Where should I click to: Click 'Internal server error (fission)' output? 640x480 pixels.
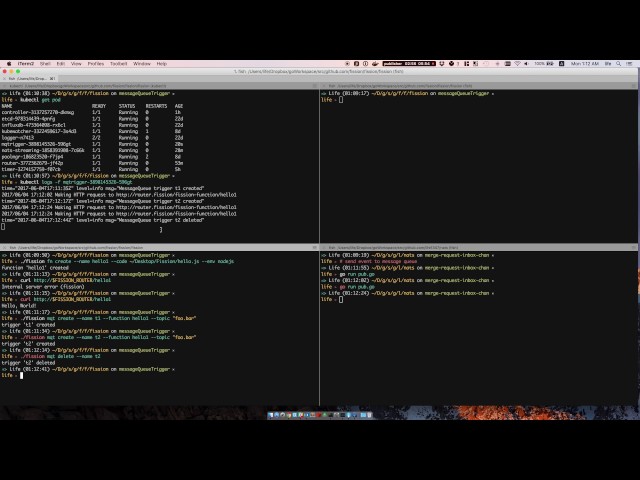click(43, 287)
